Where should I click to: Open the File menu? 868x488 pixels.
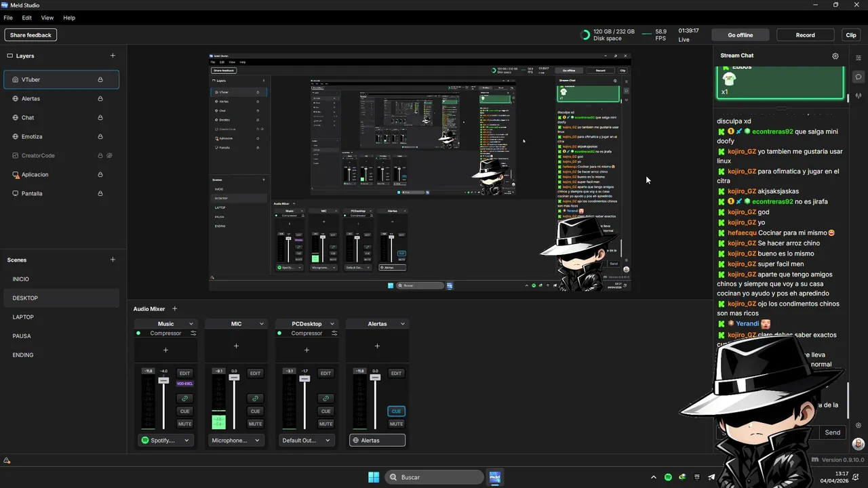pyautogui.click(x=8, y=18)
